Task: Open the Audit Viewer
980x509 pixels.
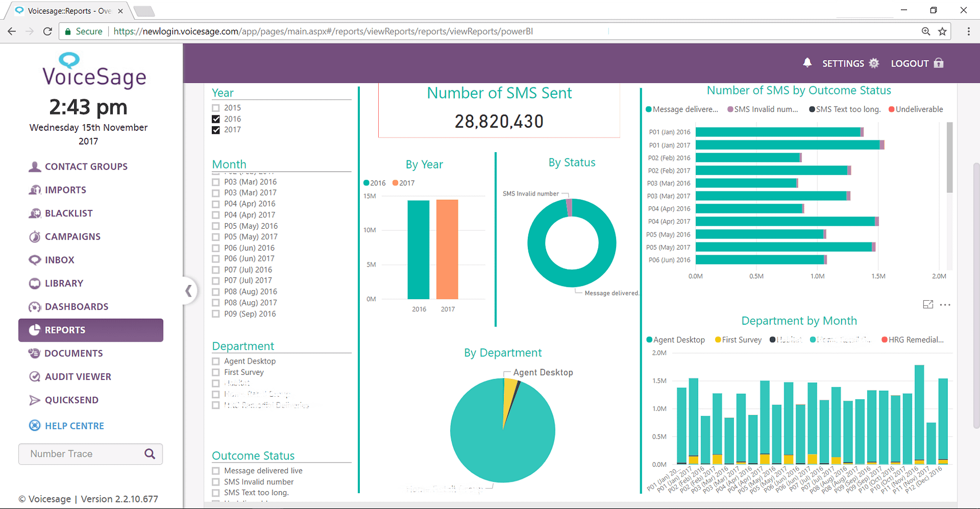Action: coord(78,376)
